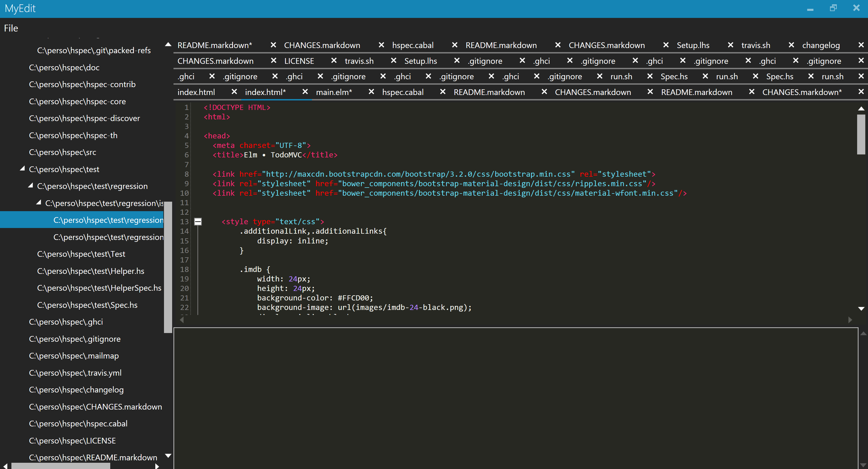Click the file tree scroll-left arrow
The height and width of the screenshot is (469, 868).
coord(5,466)
